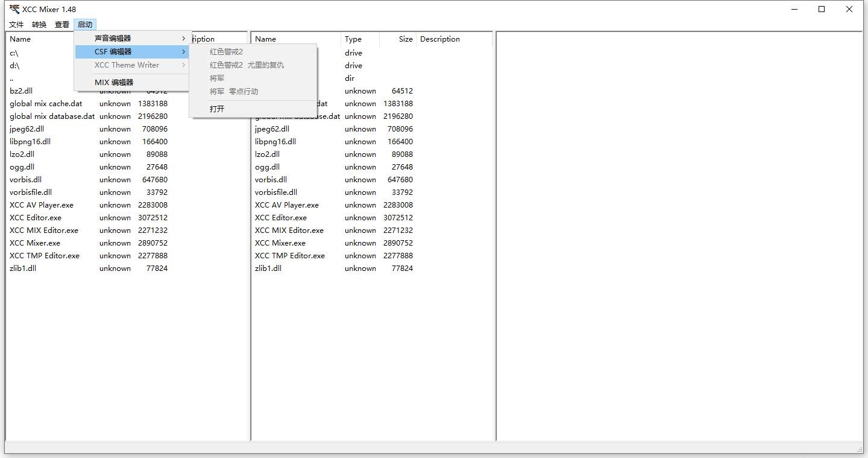This screenshot has height=458, width=868.
Task: Select ogg.dll in middle pane
Action: click(267, 167)
